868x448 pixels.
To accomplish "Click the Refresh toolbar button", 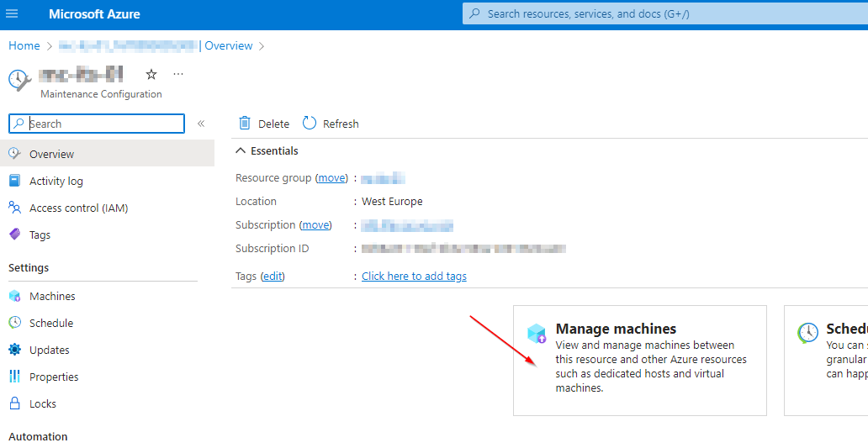I will point(331,124).
